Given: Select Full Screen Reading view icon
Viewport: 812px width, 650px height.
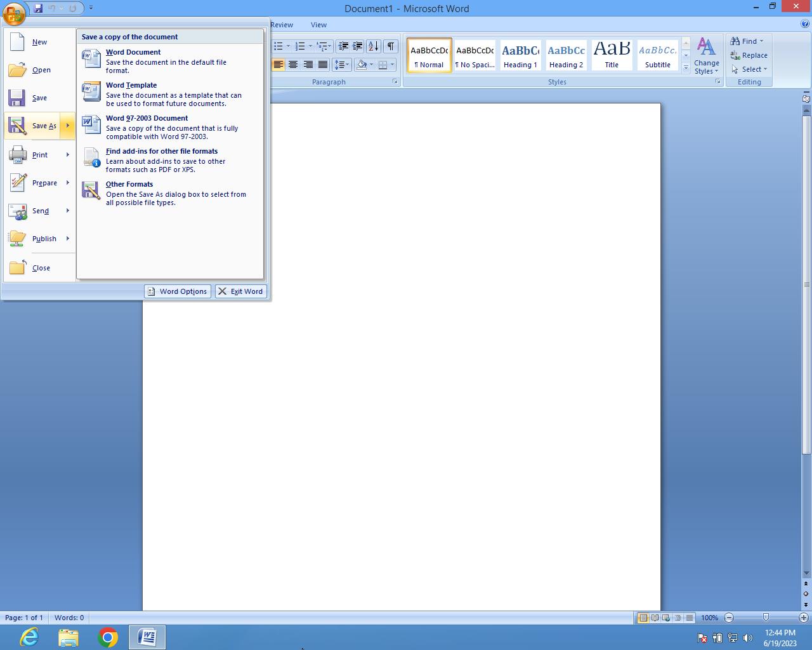Looking at the screenshot, I should [x=655, y=618].
